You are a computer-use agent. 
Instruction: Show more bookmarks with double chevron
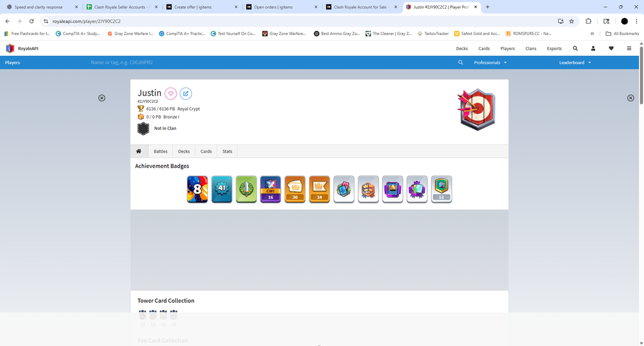click(592, 34)
